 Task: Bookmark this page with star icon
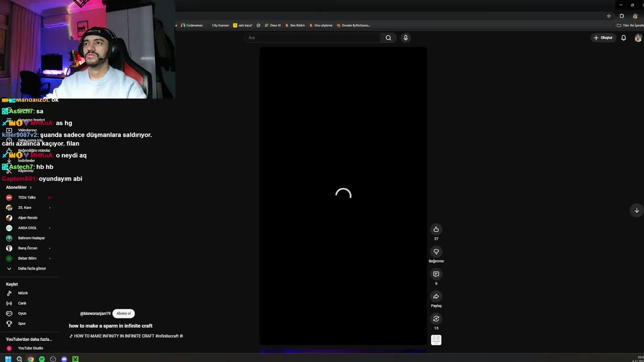(x=609, y=16)
